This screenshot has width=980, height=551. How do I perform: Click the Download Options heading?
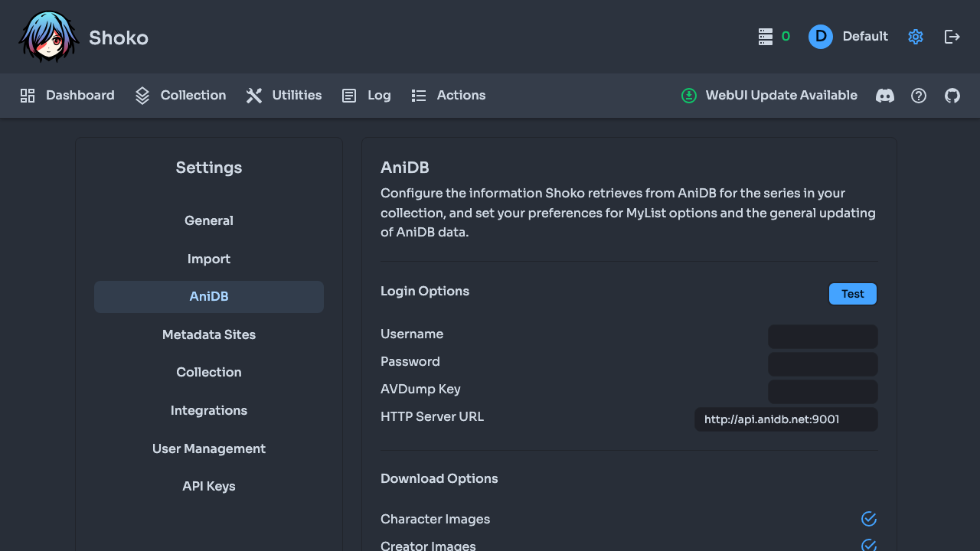(439, 478)
